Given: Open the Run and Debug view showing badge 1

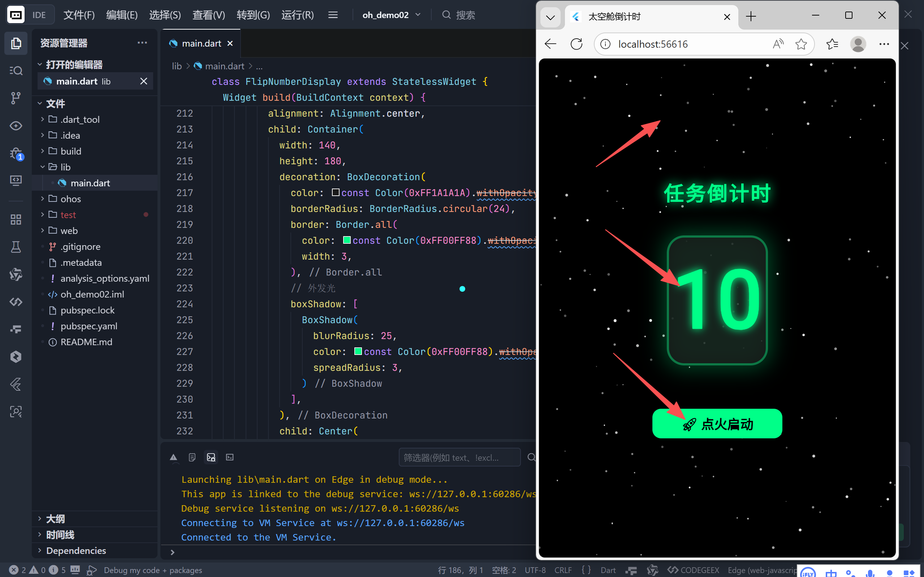Looking at the screenshot, I should (16, 153).
